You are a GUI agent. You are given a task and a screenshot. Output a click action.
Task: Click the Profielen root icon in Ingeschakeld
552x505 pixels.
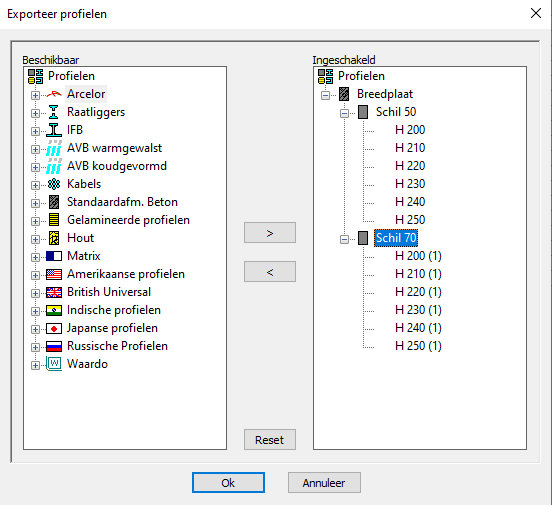326,76
